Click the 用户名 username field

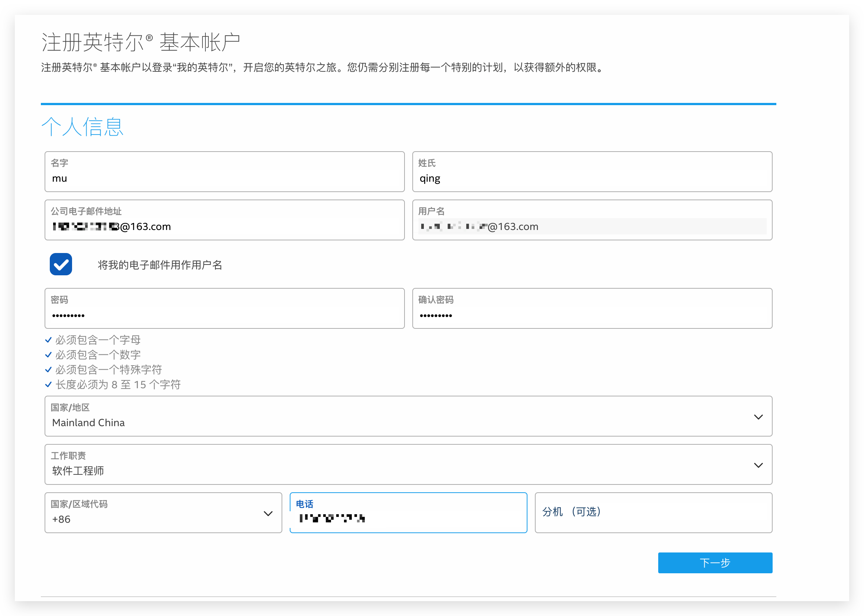coord(592,220)
